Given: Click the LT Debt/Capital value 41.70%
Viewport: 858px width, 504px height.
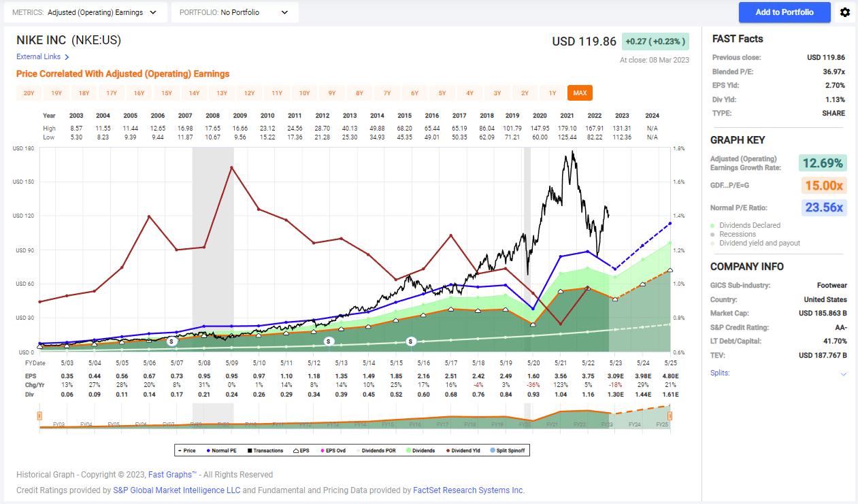Looking at the screenshot, I should pos(834,341).
